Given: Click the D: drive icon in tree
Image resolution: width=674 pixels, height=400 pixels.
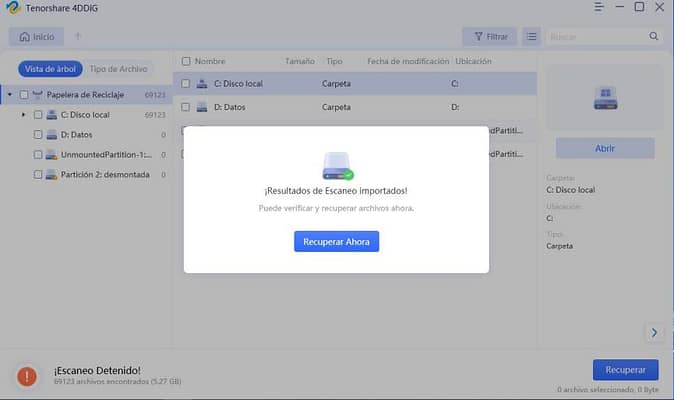Looking at the screenshot, I should click(52, 134).
